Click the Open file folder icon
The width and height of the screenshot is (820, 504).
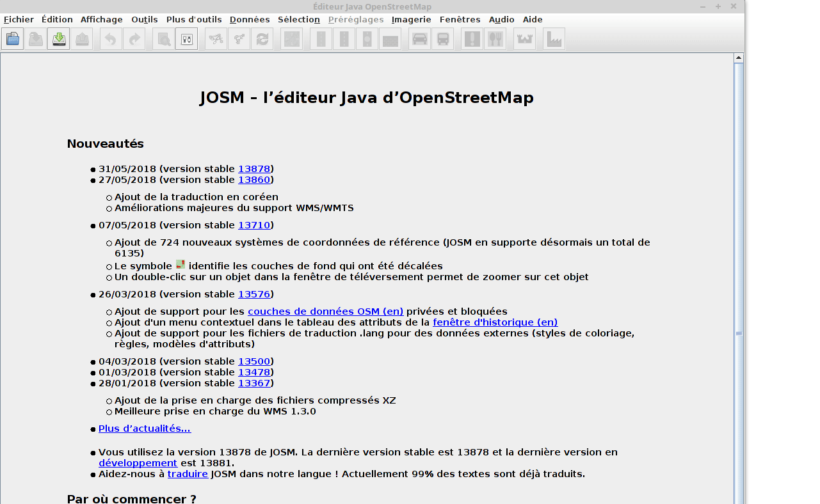(x=12, y=39)
